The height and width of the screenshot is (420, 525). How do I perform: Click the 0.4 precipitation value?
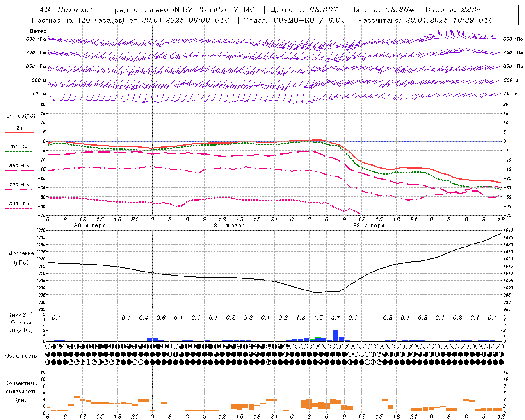coord(144,317)
